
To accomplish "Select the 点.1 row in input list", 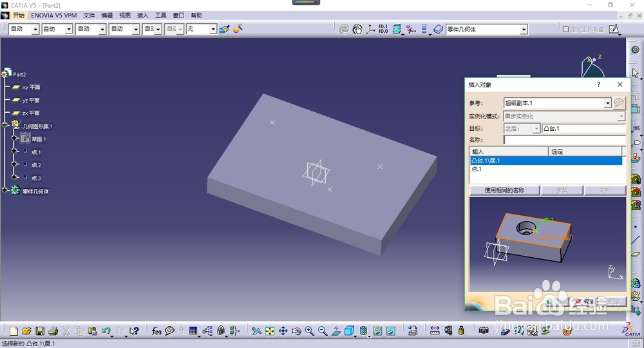I will [546, 169].
